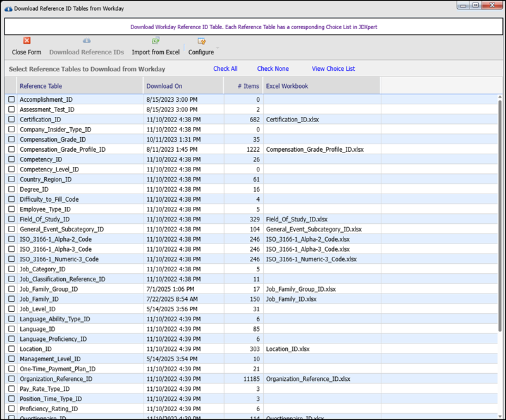The height and width of the screenshot is (420, 506).
Task: Click the Configure label
Action: click(x=201, y=52)
